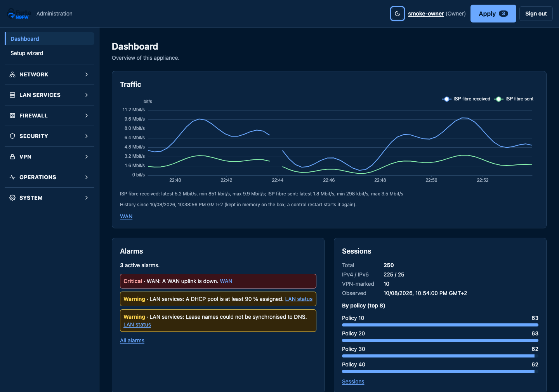Click the Total sessions value 250
Viewport: 559px width, 392px height.
(389, 265)
